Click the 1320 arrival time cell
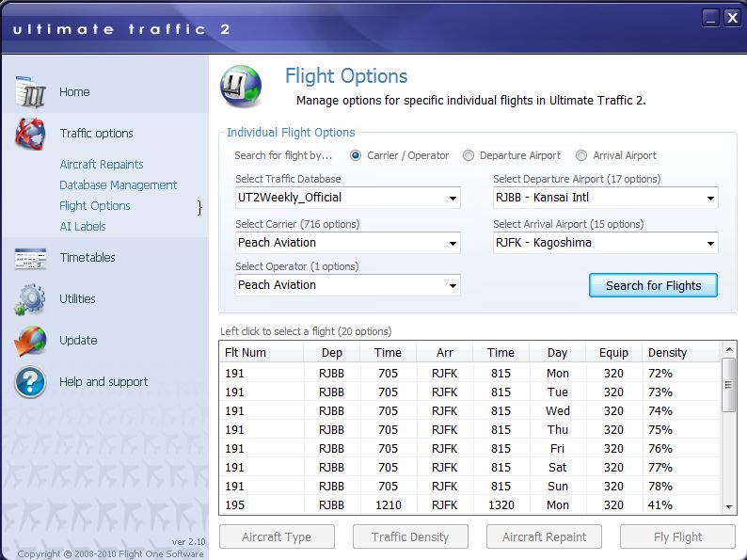The height and width of the screenshot is (560, 747). [501, 505]
